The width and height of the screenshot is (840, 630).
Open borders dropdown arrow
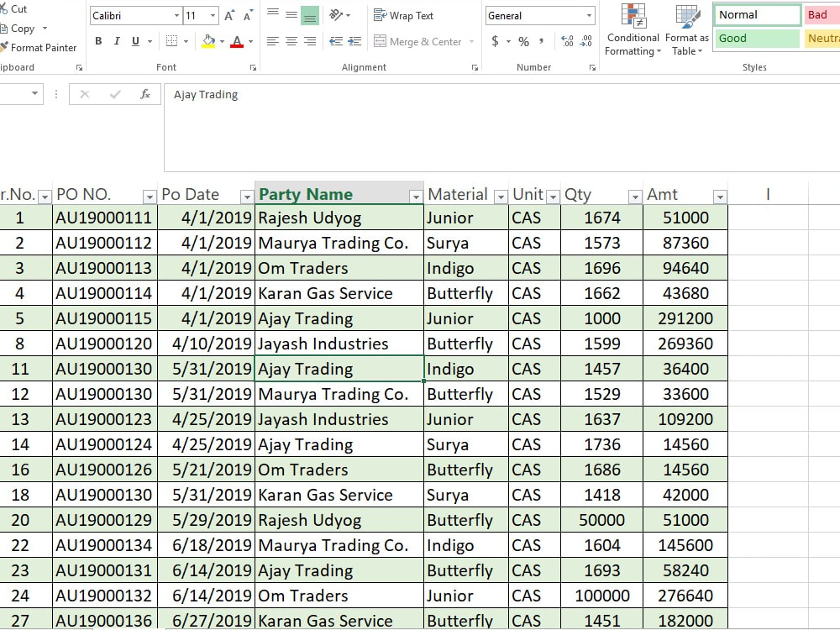(x=186, y=41)
